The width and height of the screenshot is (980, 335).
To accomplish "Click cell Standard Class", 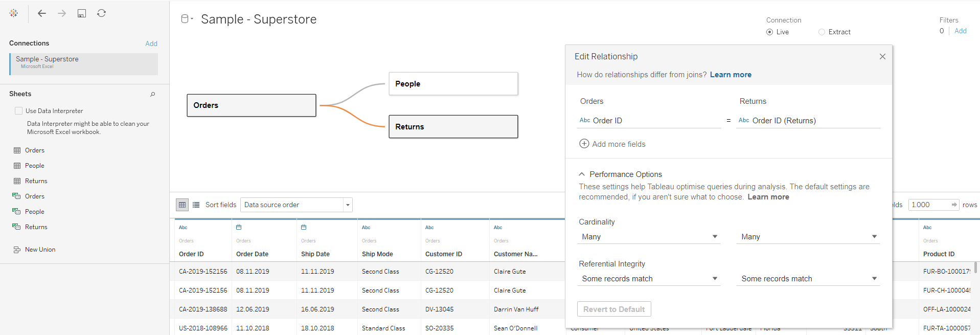I will click(x=383, y=328).
